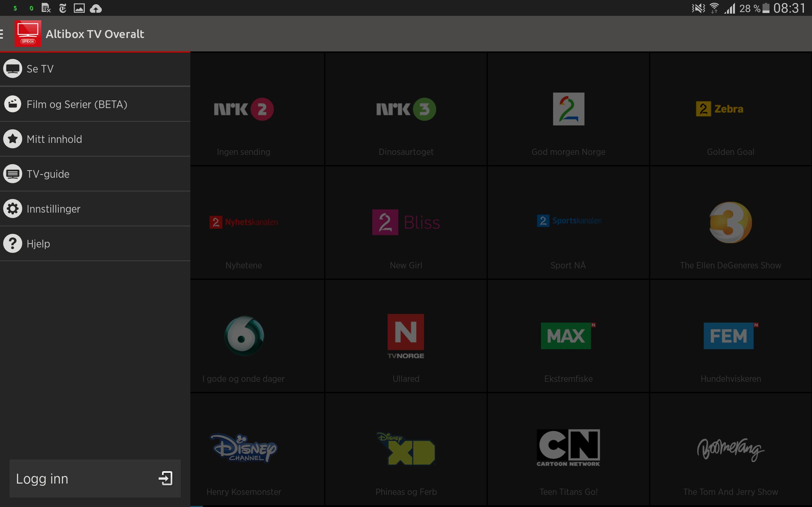Open Film og Serier via the clapperboard icon

pos(13,104)
